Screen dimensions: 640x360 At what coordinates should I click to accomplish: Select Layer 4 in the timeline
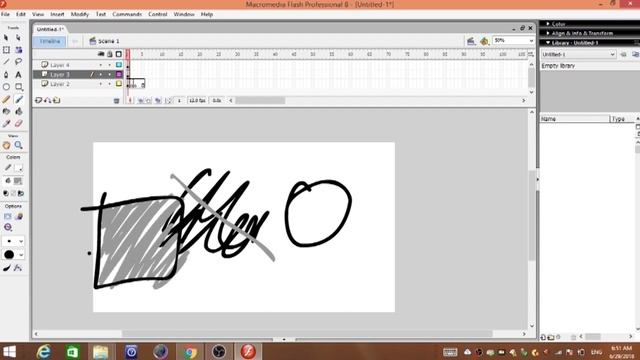tap(60, 65)
